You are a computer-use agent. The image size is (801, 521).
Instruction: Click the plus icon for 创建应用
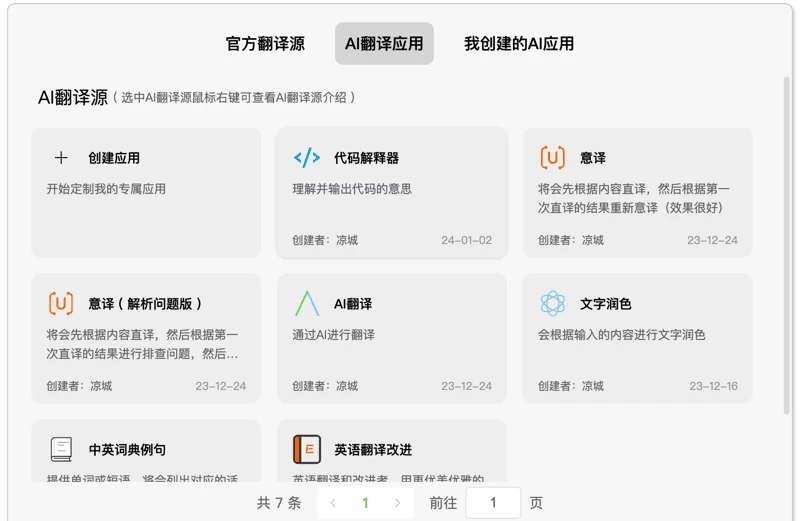click(61, 158)
